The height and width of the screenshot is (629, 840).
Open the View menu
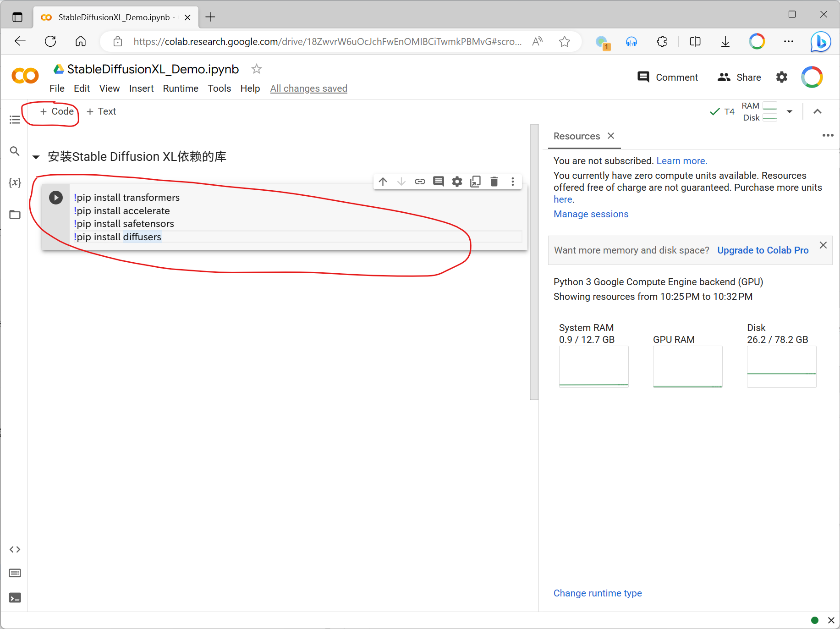click(x=110, y=88)
